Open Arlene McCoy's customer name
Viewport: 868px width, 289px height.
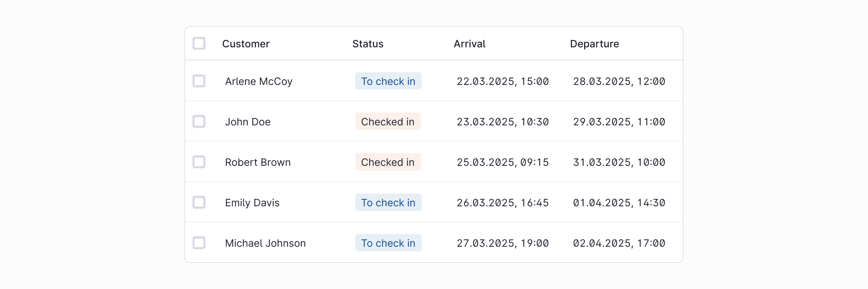259,81
